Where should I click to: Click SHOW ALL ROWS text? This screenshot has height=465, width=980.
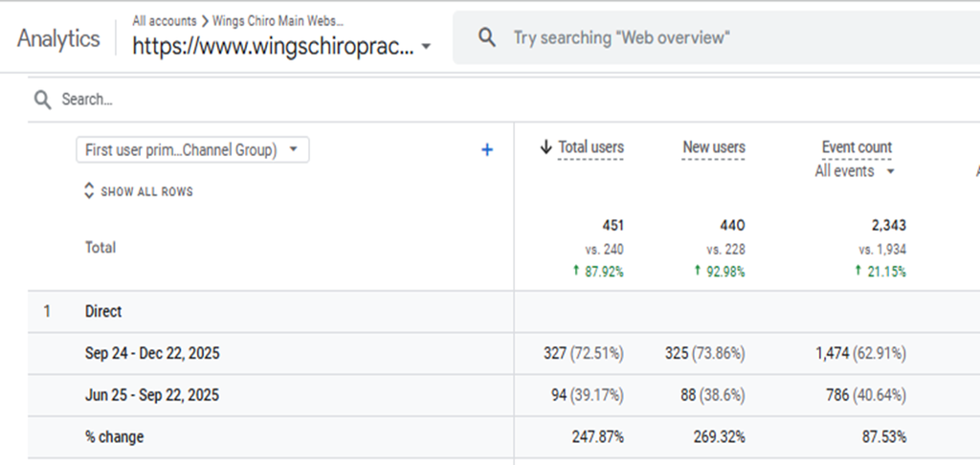[x=146, y=192]
